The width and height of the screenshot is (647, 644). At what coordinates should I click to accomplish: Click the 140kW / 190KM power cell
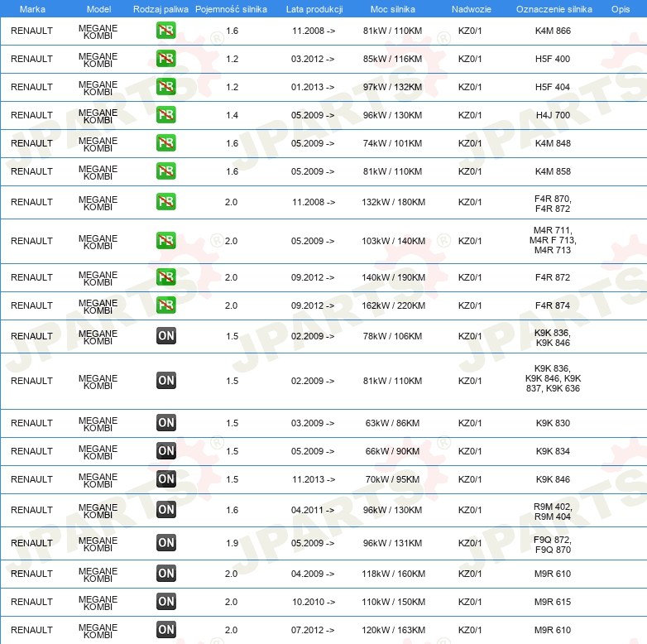[x=393, y=277]
